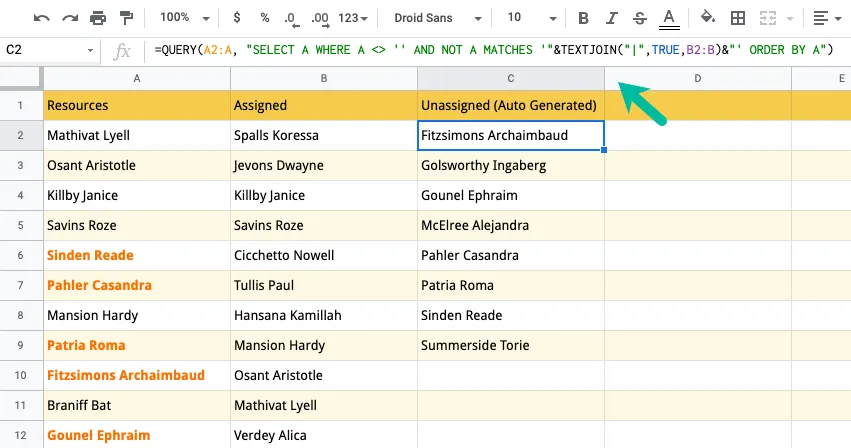Click the Redo icon
The height and width of the screenshot is (448, 851).
70,18
